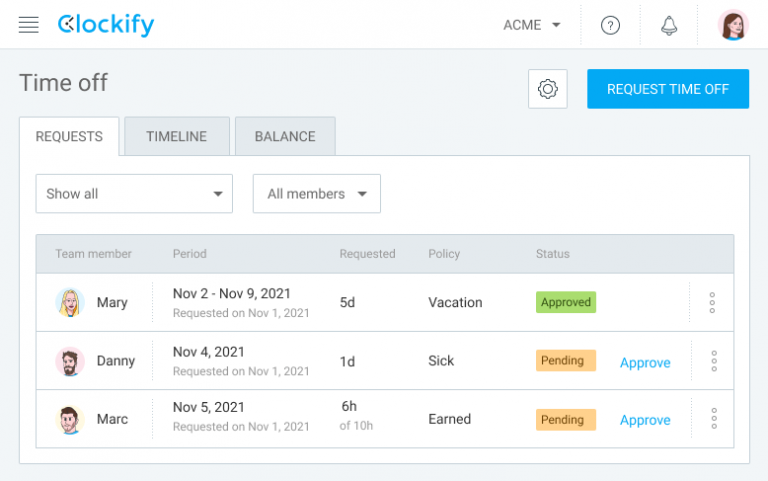The image size is (768, 481).
Task: Open the All members filter dropdown
Action: [x=316, y=194]
